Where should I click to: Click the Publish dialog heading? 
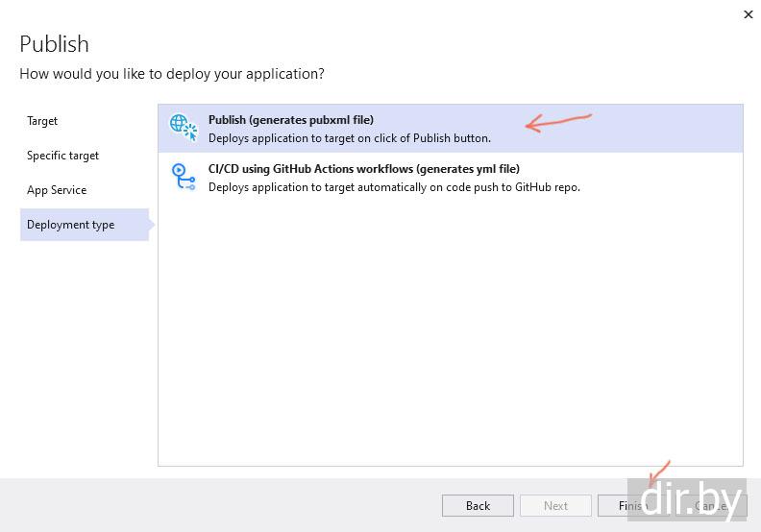coord(54,44)
